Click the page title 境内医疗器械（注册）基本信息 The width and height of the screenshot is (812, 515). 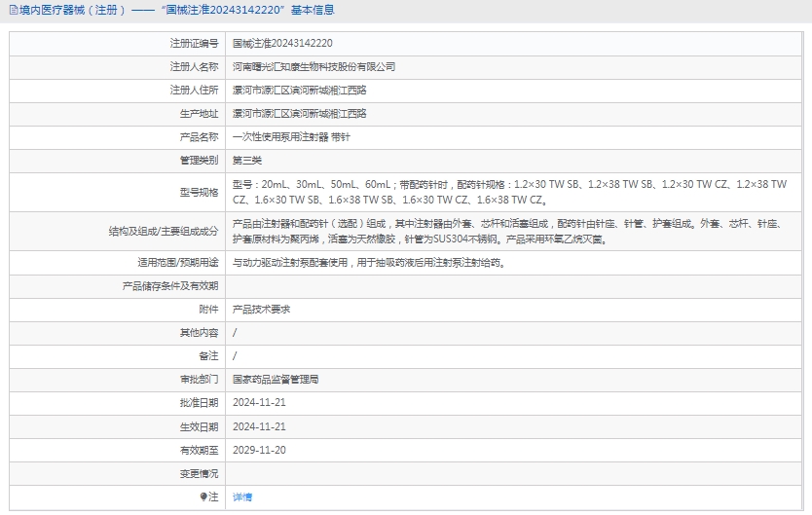click(175, 11)
